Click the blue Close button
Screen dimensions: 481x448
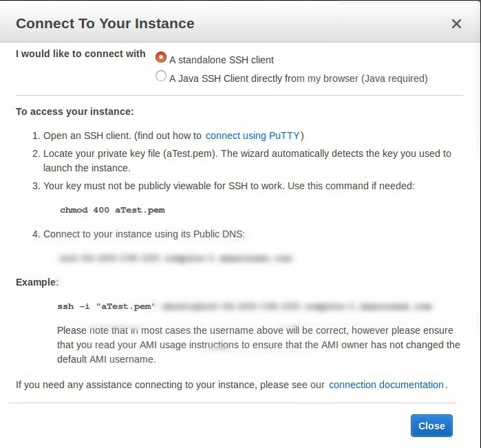431,425
